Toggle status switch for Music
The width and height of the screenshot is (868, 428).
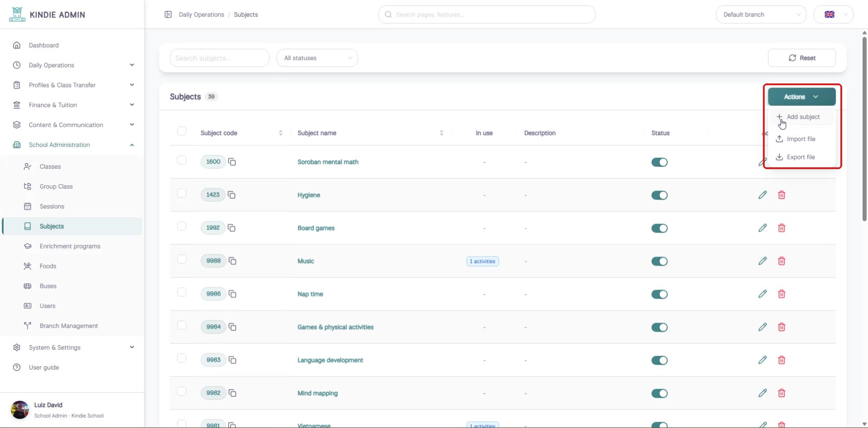pyautogui.click(x=659, y=261)
